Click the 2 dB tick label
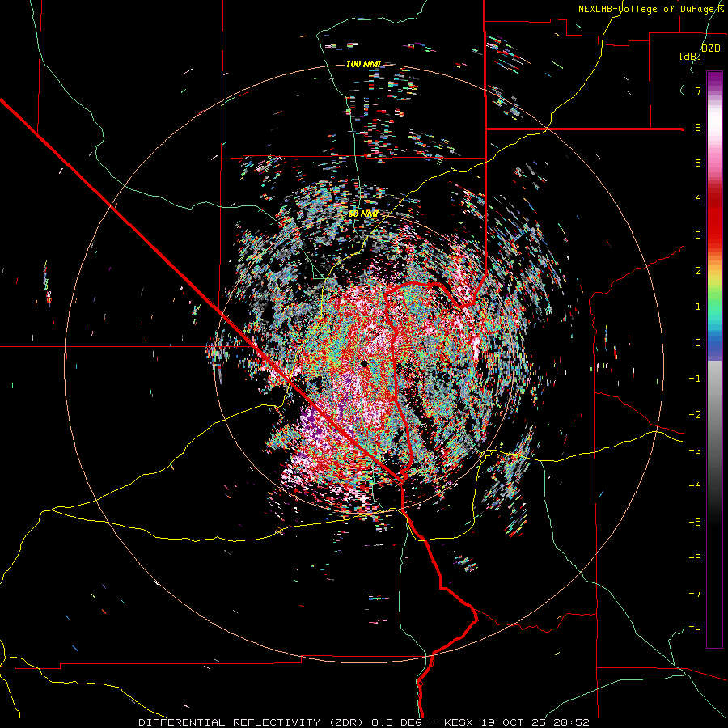728x728 pixels. coord(698,271)
